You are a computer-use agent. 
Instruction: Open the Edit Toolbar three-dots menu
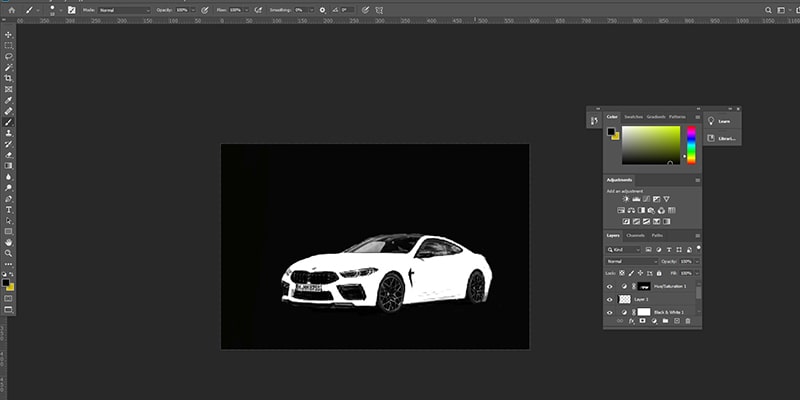pos(8,264)
